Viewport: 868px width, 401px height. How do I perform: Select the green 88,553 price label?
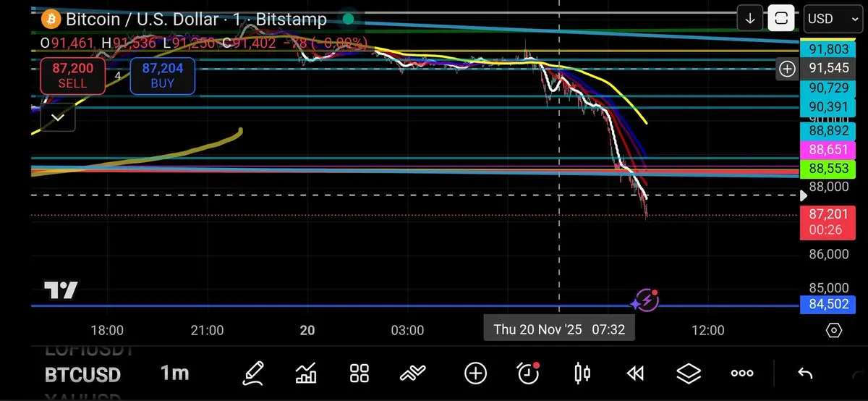click(828, 170)
